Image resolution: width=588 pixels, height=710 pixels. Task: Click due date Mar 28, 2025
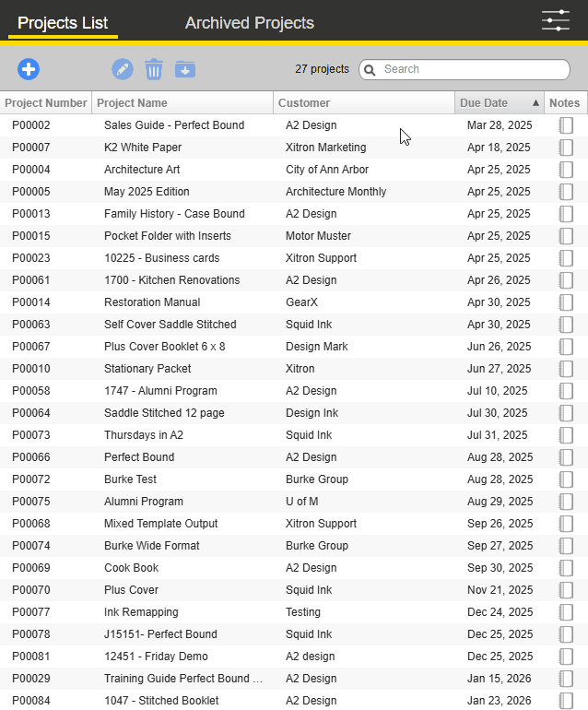point(500,125)
